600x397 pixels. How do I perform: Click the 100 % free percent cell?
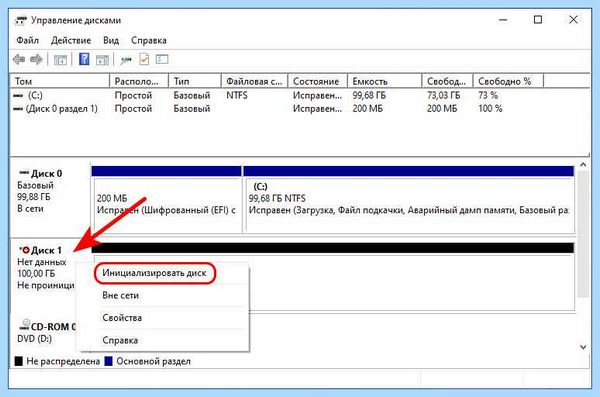click(490, 109)
